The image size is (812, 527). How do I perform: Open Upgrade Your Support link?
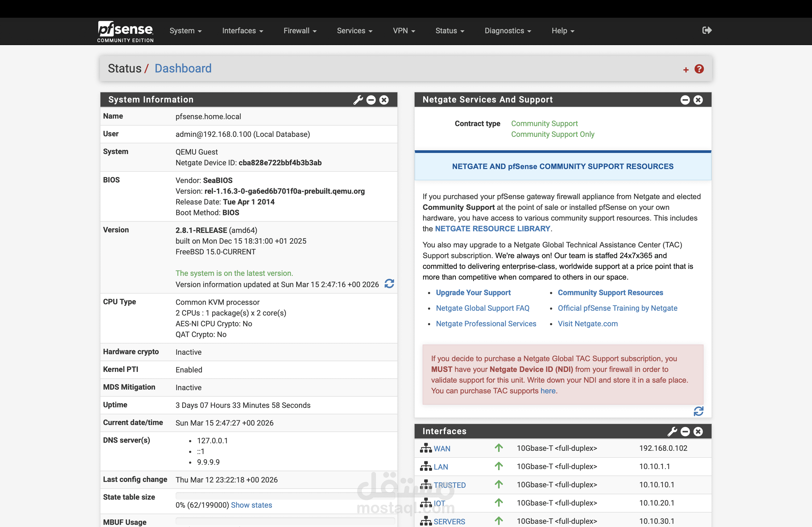[x=473, y=292]
